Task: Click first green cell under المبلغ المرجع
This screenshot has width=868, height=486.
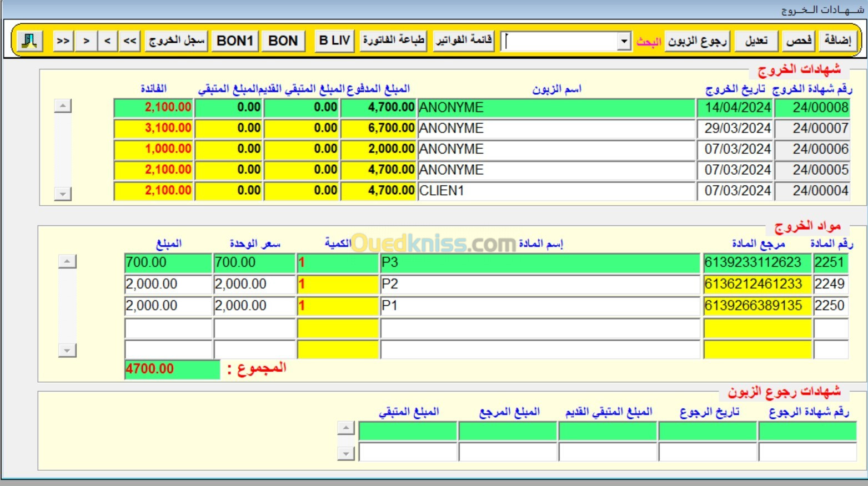Action: (508, 431)
